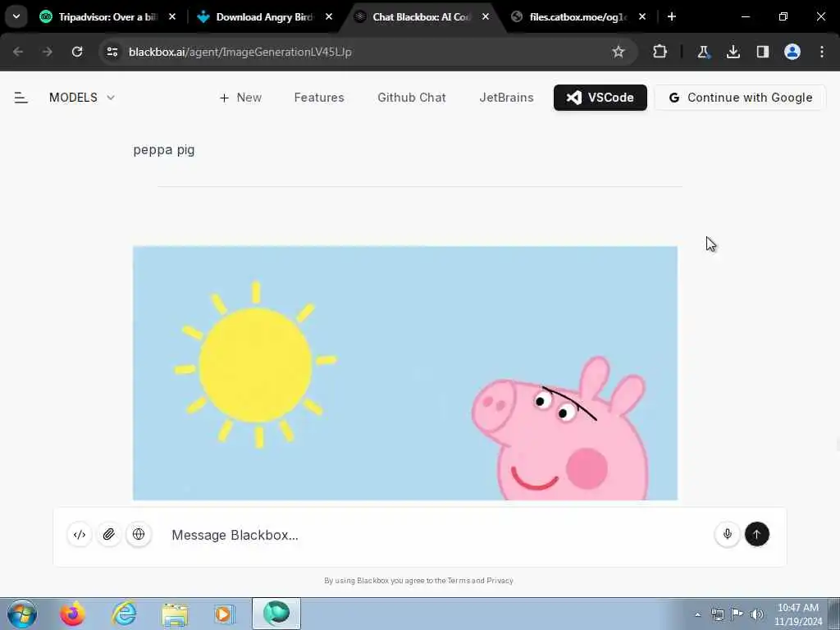
Task: Open the volume speaker icon
Action: pyautogui.click(x=756, y=614)
